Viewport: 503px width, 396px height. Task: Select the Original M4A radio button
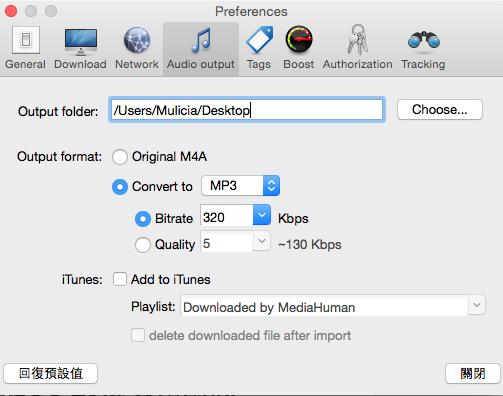point(120,157)
